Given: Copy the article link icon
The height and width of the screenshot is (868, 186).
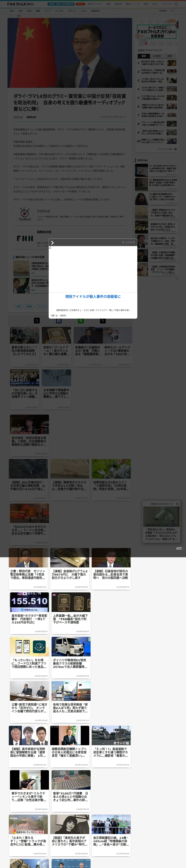Looking at the screenshot, I should tap(103, 321).
